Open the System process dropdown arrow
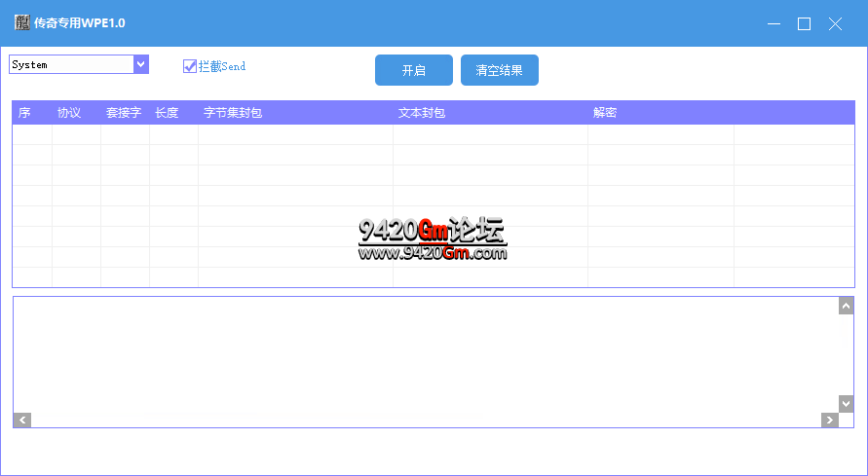Image resolution: width=868 pixels, height=476 pixels. tap(141, 64)
